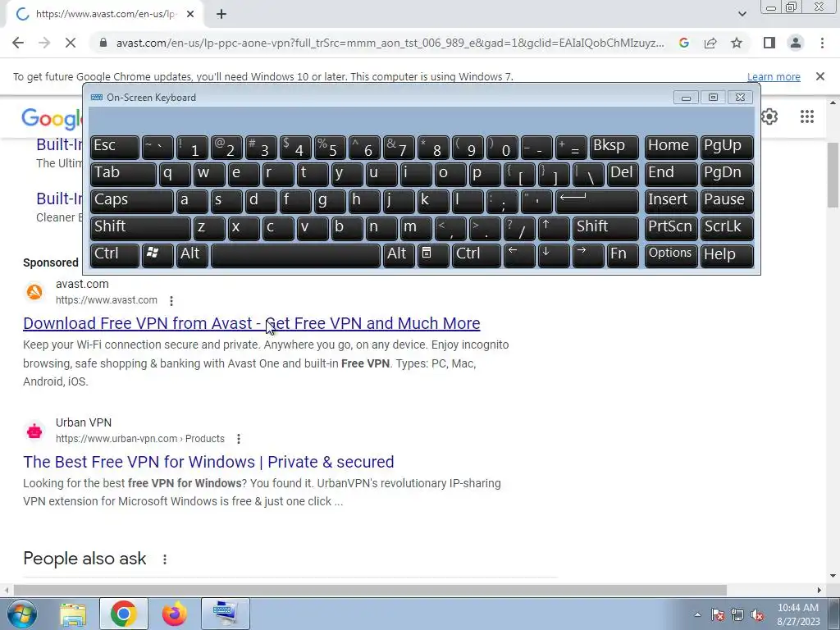Click the Windows logo key on keyboard

(157, 255)
